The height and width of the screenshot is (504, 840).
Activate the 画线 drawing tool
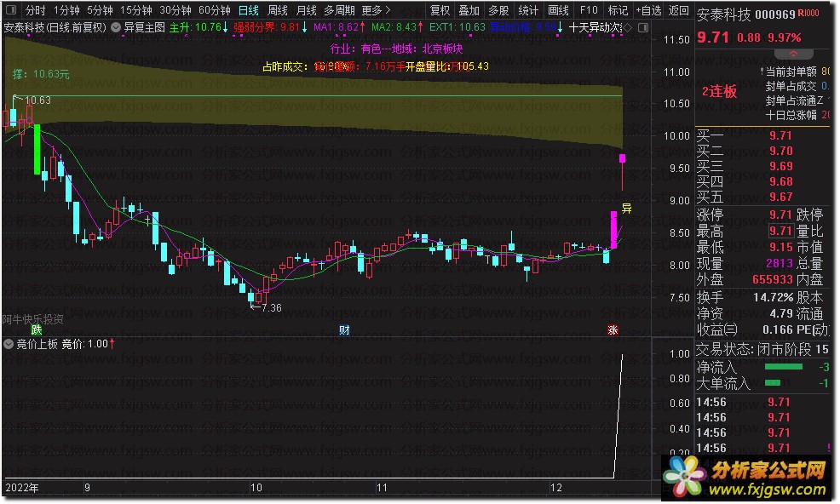(x=558, y=10)
